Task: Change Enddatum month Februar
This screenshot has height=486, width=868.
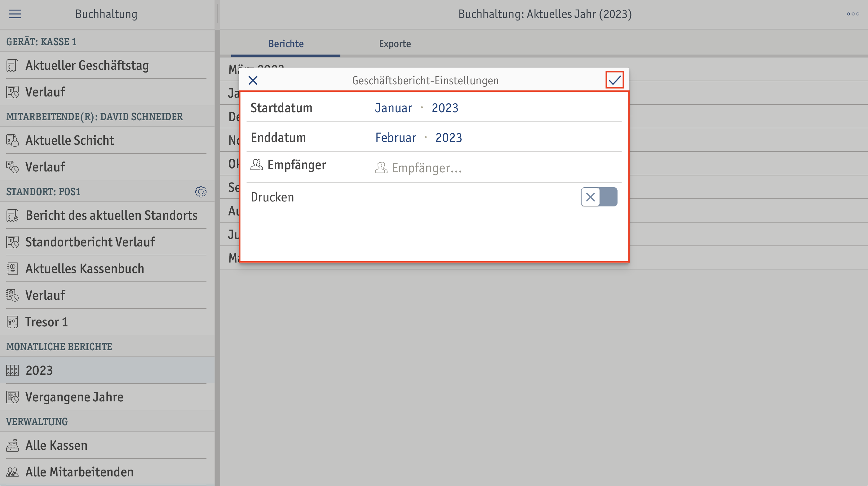Action: coord(396,138)
